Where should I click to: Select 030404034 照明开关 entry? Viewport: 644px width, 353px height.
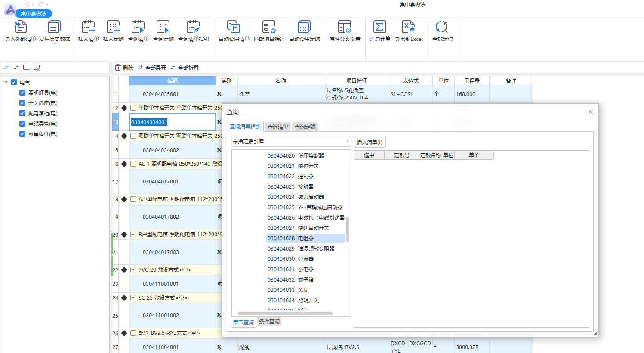[293, 300]
